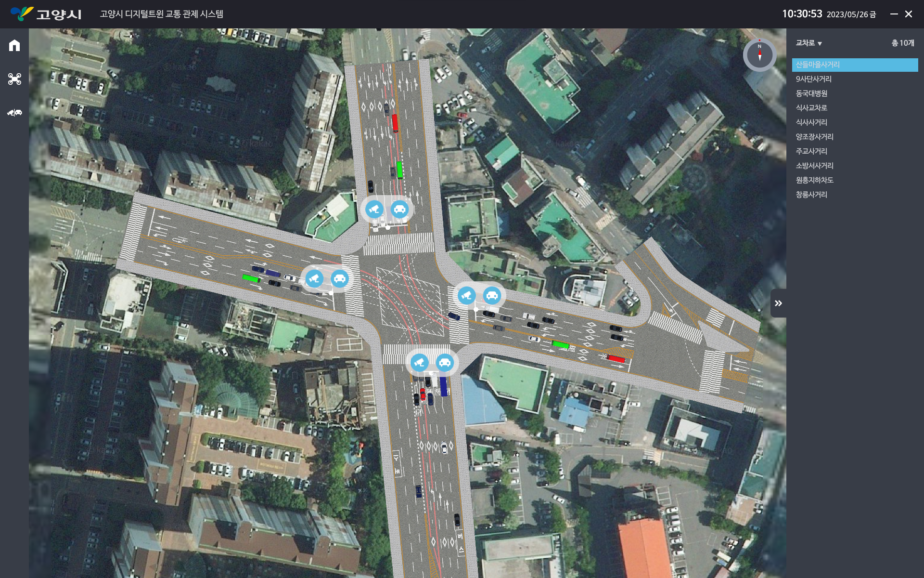Click the west approach vehicle icon

(340, 278)
